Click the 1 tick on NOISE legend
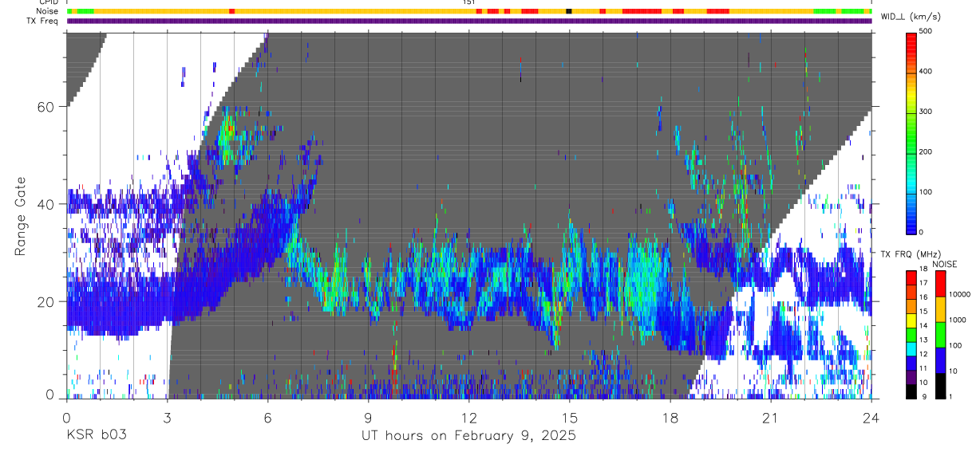Viewport: 980px width, 452px height. click(x=950, y=397)
